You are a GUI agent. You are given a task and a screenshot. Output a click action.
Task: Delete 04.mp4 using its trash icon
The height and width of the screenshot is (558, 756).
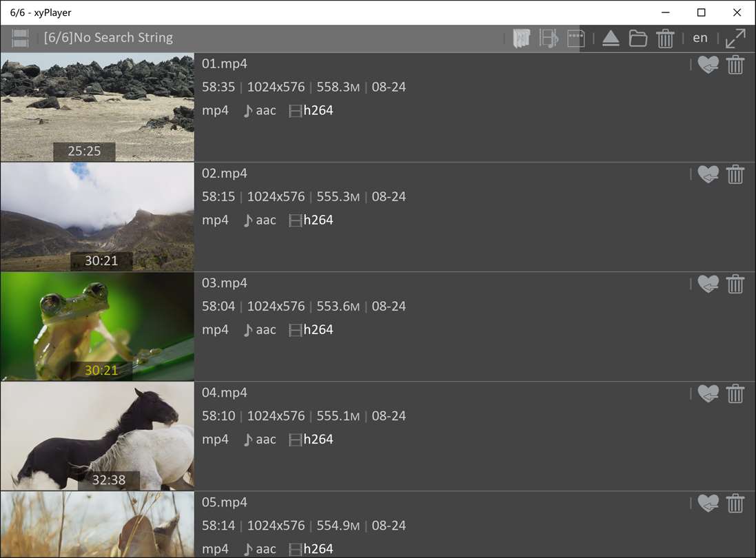(x=735, y=393)
